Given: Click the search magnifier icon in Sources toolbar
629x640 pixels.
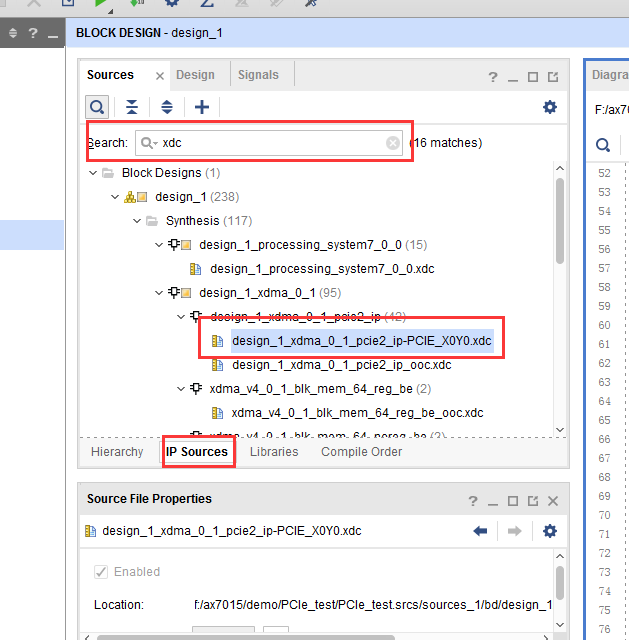Looking at the screenshot, I should (x=97, y=107).
